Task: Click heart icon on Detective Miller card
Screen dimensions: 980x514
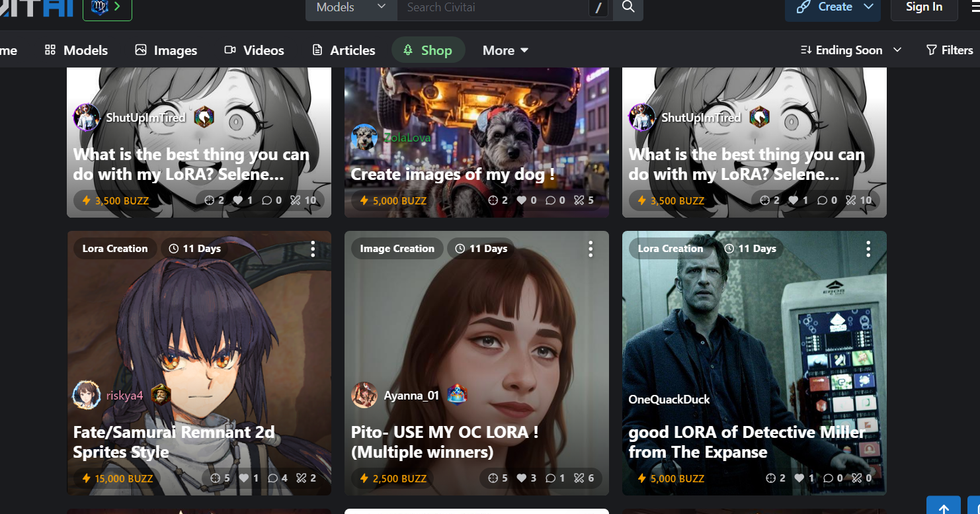Action: point(799,478)
